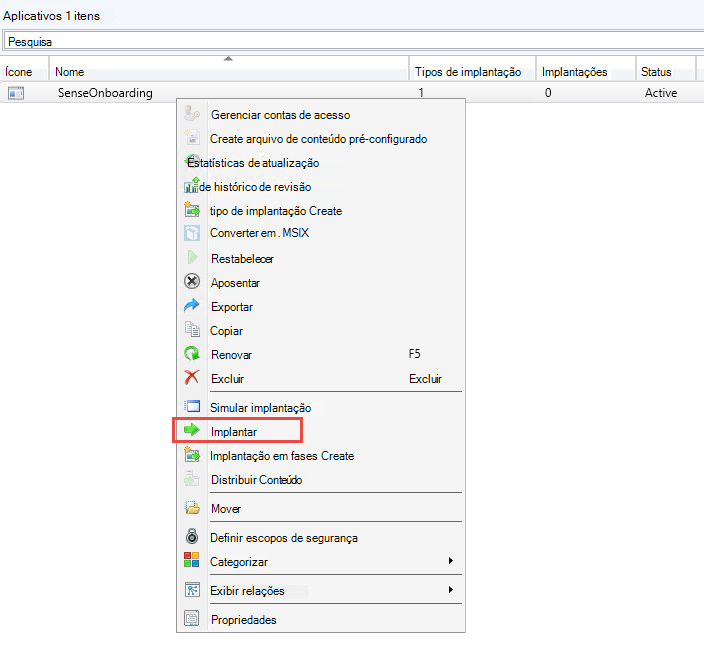Choose Gerenciar contas de acesso
Viewport: 704px width, 652px height.
click(x=280, y=115)
